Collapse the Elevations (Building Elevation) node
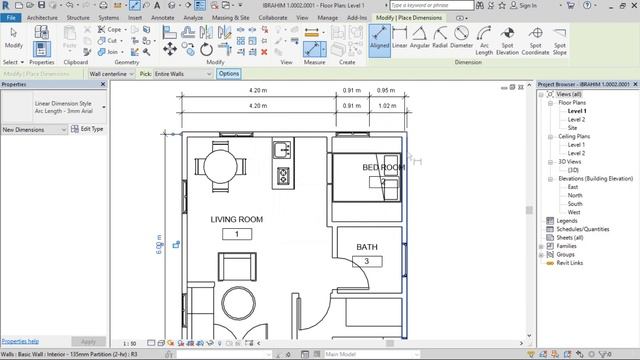Screen dimensions: 640x360 click(x=550, y=179)
